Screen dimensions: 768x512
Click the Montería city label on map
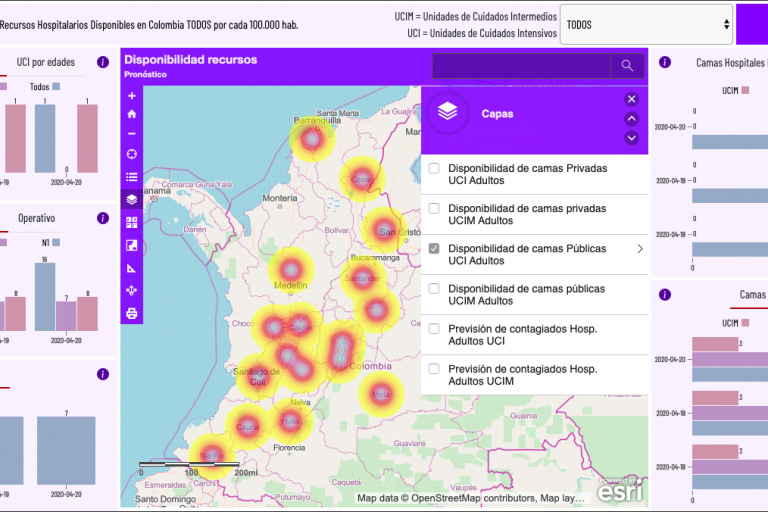pos(280,198)
